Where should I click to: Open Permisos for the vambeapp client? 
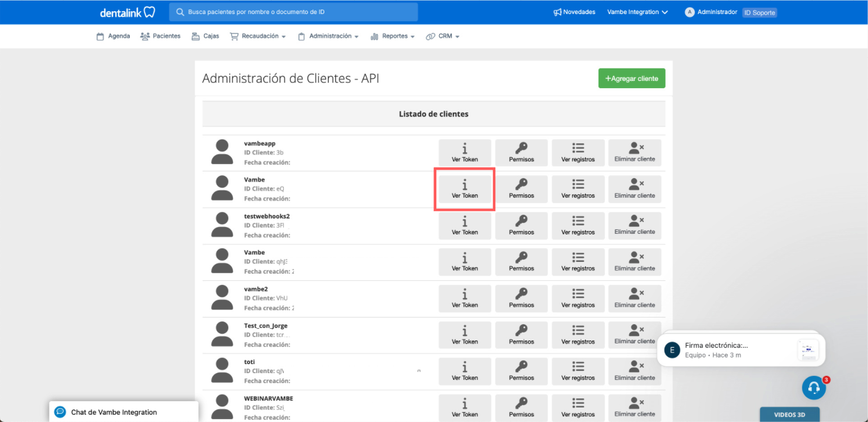coord(521,153)
